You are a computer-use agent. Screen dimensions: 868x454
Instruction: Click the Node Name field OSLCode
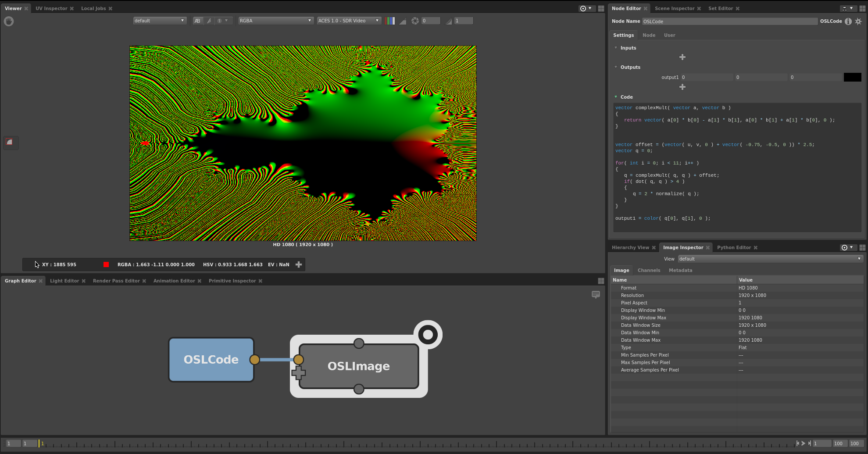click(x=730, y=21)
